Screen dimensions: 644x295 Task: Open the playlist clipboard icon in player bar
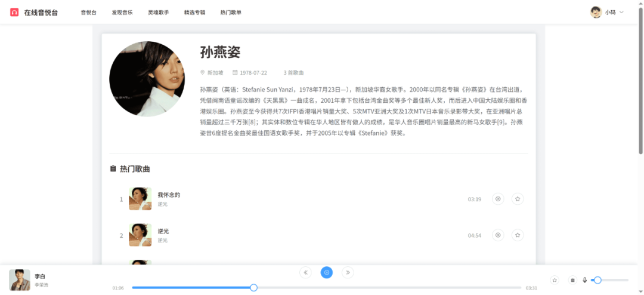[572, 280]
